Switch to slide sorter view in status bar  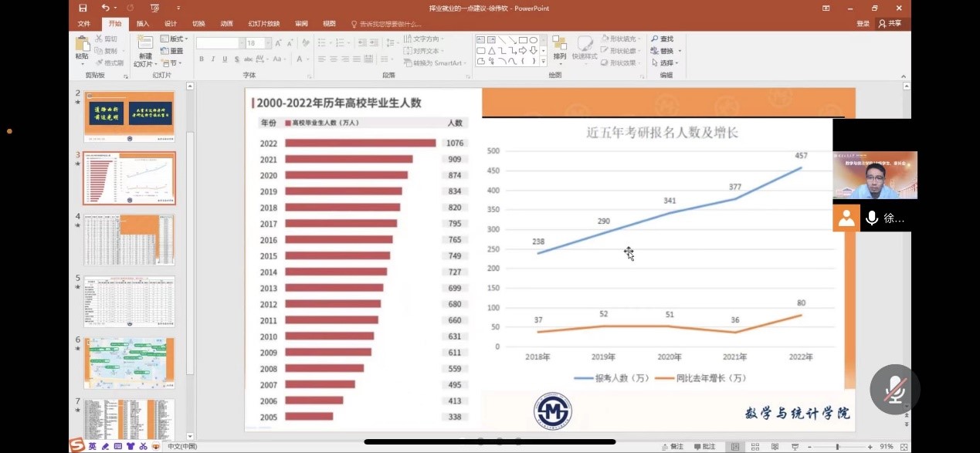click(x=754, y=447)
